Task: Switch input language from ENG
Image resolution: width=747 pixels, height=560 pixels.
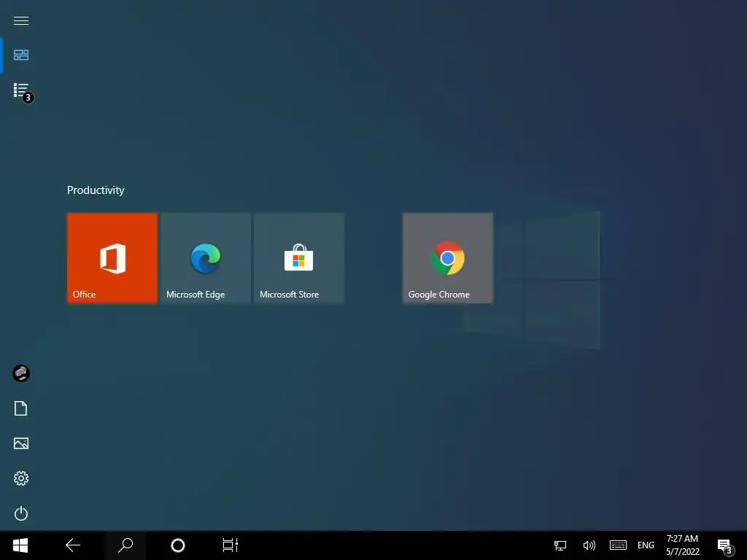Action: coord(646,545)
